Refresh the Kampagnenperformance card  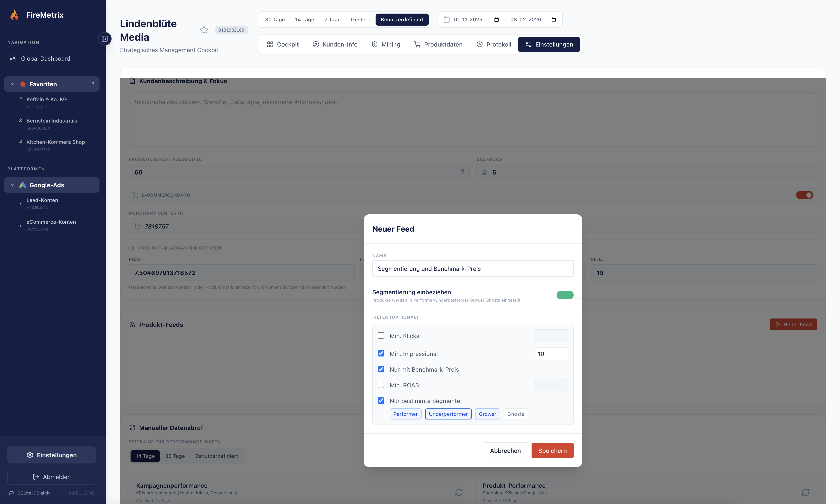(459, 492)
